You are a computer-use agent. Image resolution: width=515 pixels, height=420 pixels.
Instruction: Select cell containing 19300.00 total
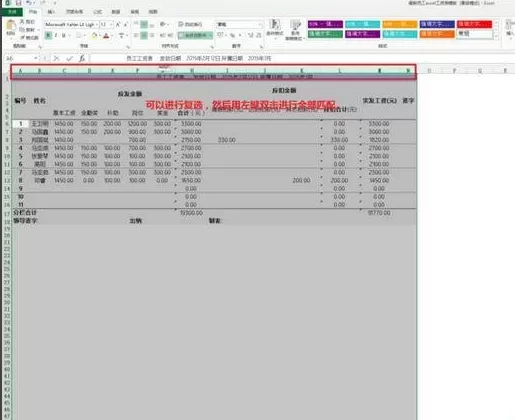pos(191,213)
